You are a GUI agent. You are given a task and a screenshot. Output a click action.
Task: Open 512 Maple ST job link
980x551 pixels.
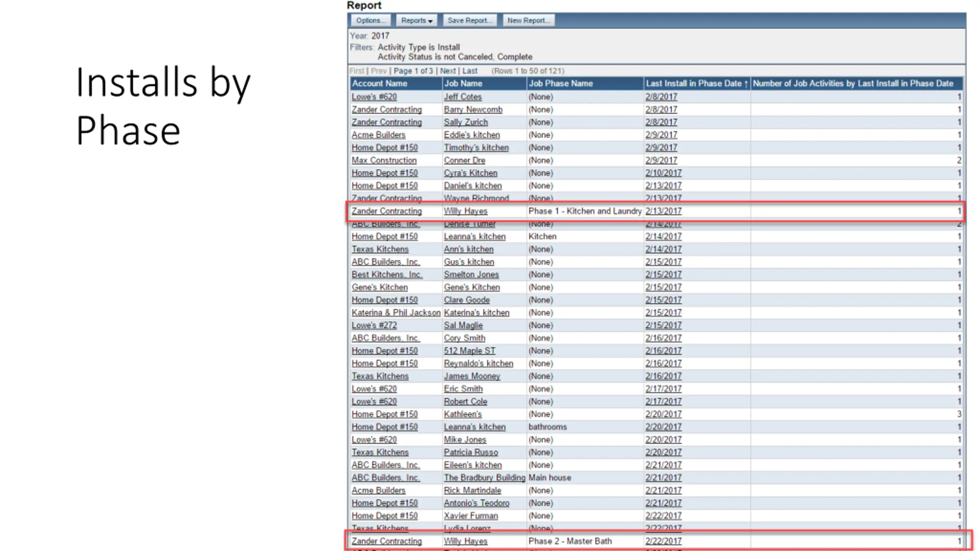click(469, 350)
